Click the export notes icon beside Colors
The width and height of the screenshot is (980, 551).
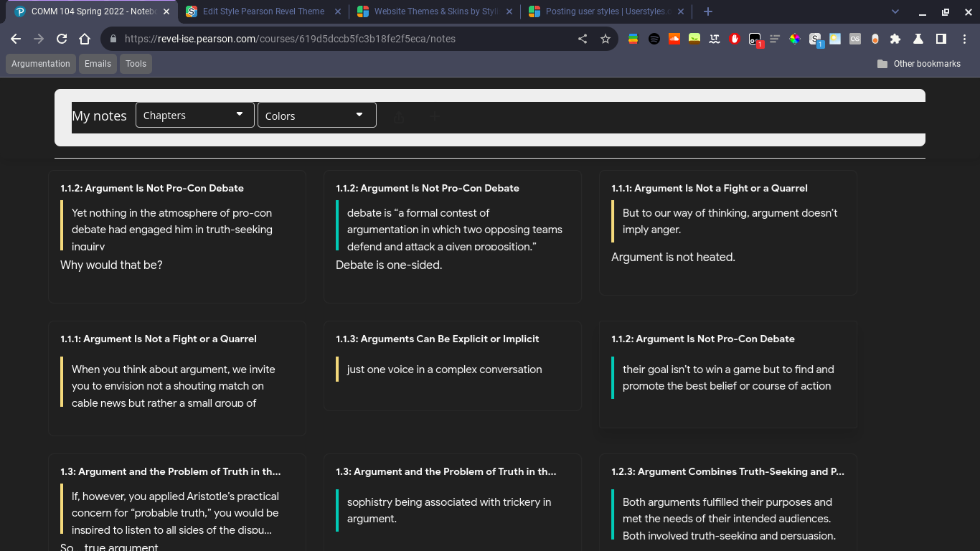tap(399, 116)
